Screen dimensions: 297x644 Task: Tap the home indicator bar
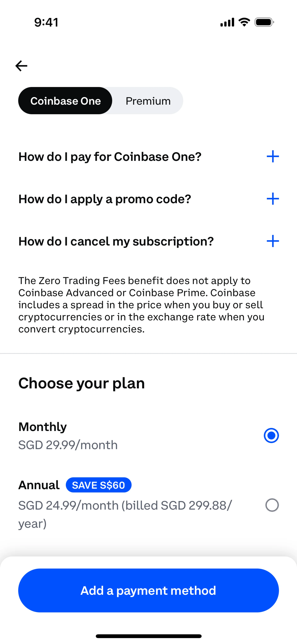148,636
